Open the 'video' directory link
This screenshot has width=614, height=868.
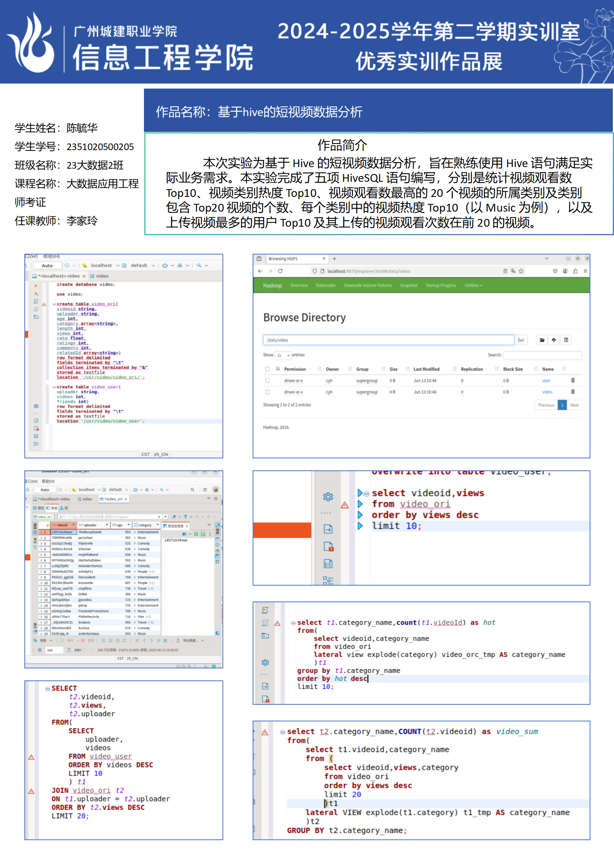coord(547,392)
